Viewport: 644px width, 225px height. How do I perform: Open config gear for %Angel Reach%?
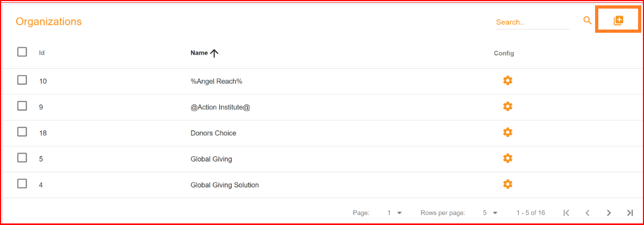pyautogui.click(x=507, y=81)
